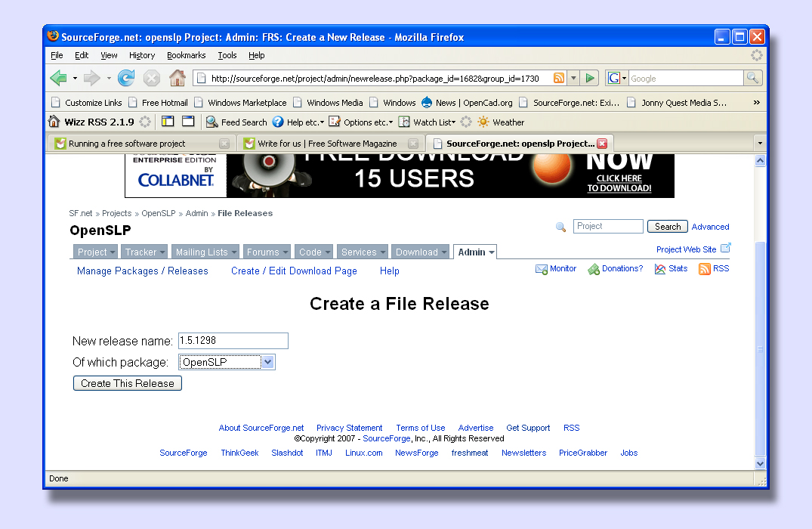Open Wizz RSS Feed Search

coord(236,122)
